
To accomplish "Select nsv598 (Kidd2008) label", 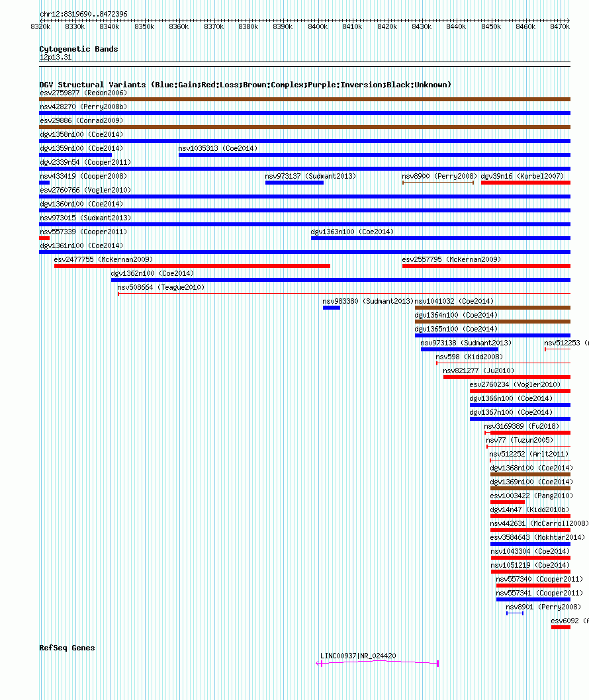I will [x=469, y=357].
